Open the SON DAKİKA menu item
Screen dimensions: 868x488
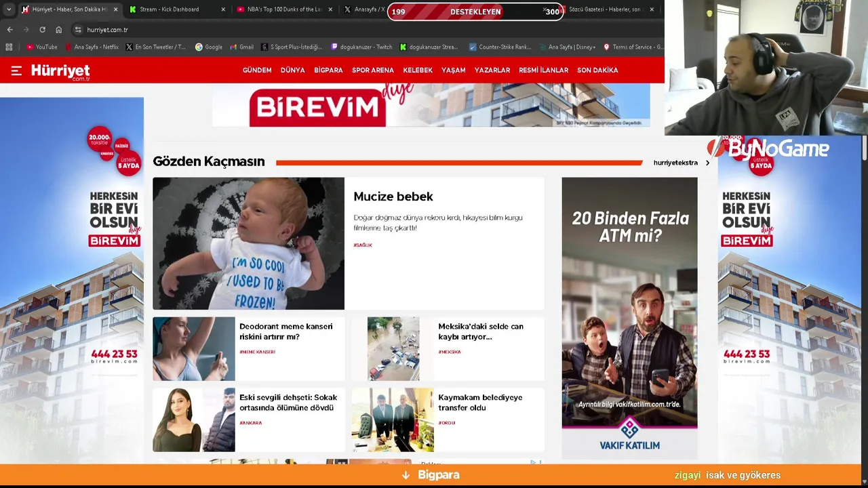pos(597,70)
